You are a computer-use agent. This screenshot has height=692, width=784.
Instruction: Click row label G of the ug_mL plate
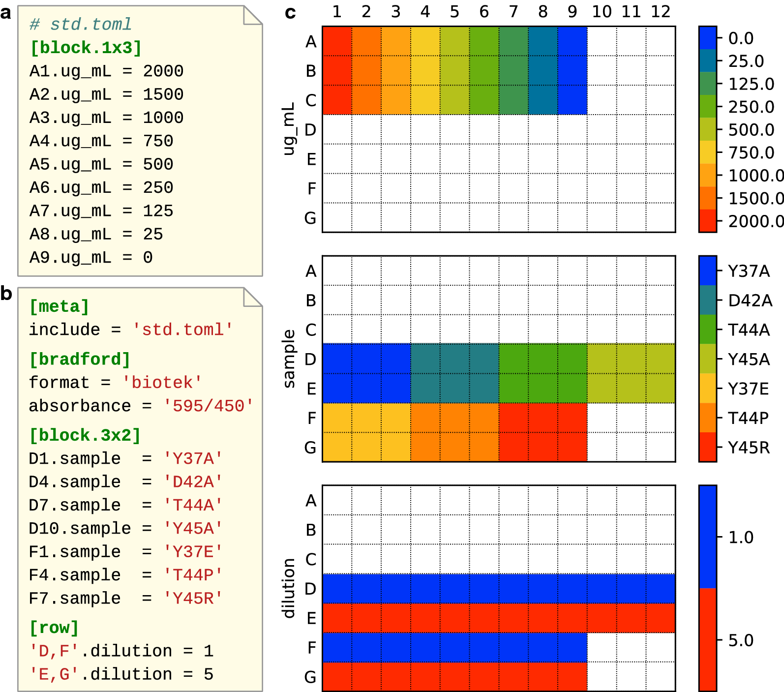[310, 217]
